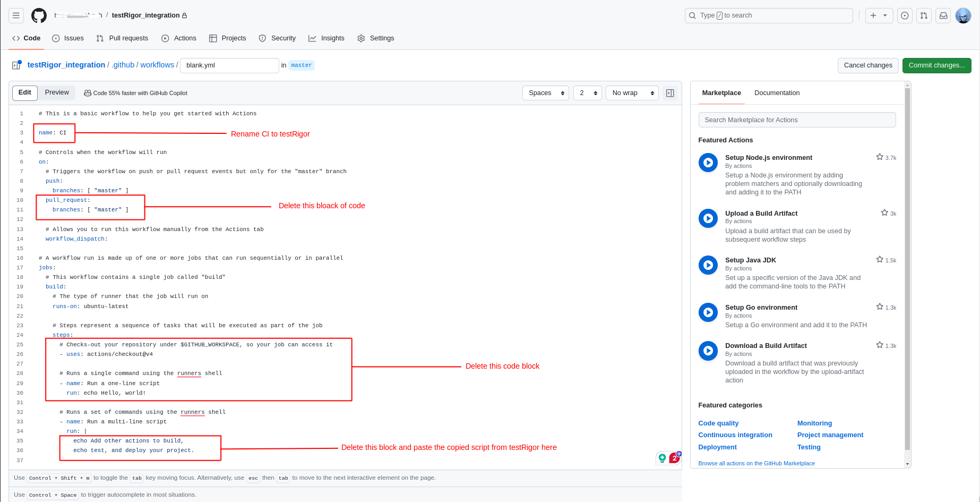Open the Issues shortcut icon in header

tap(905, 15)
